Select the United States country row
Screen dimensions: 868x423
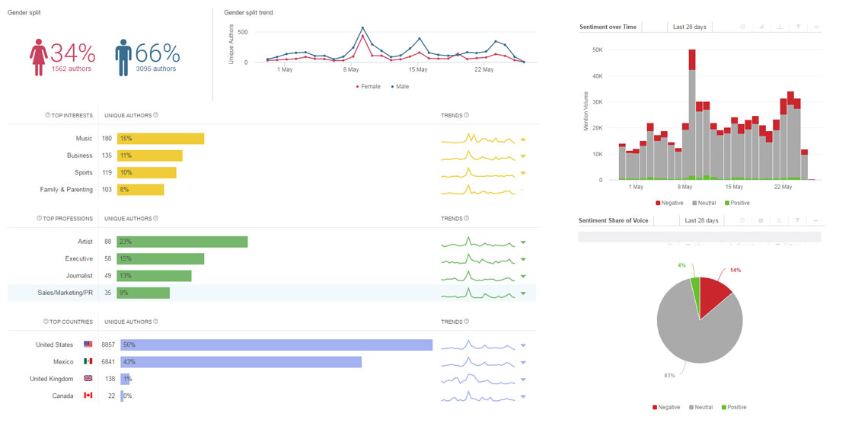coord(54,344)
